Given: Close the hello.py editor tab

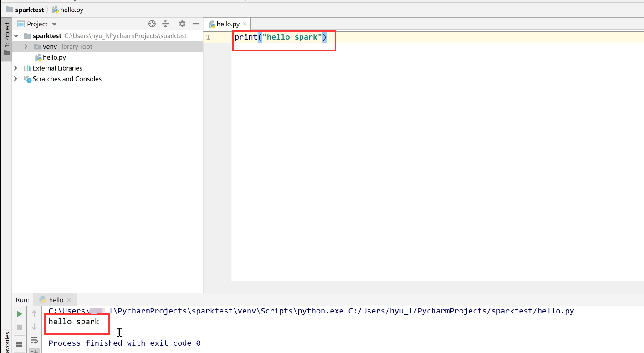Looking at the screenshot, I should point(245,24).
